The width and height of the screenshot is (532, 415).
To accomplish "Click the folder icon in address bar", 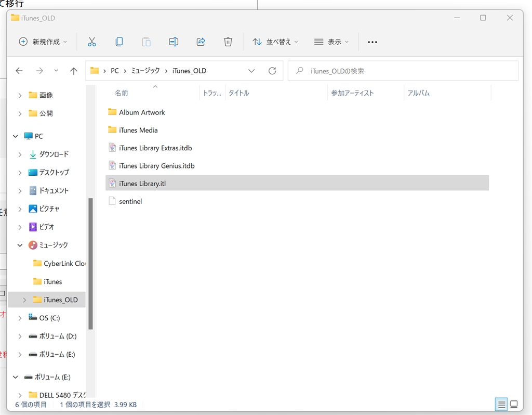I will click(95, 71).
